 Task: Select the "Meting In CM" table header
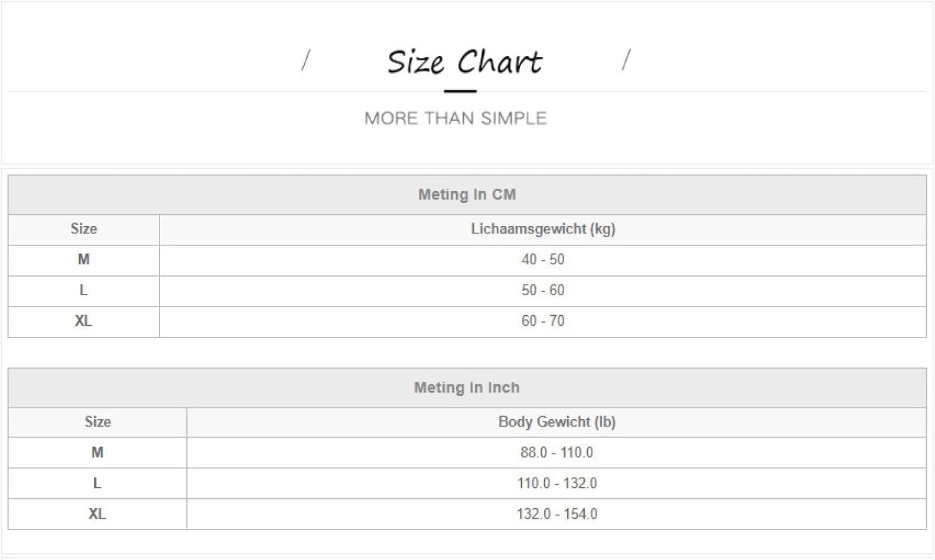[x=467, y=194]
